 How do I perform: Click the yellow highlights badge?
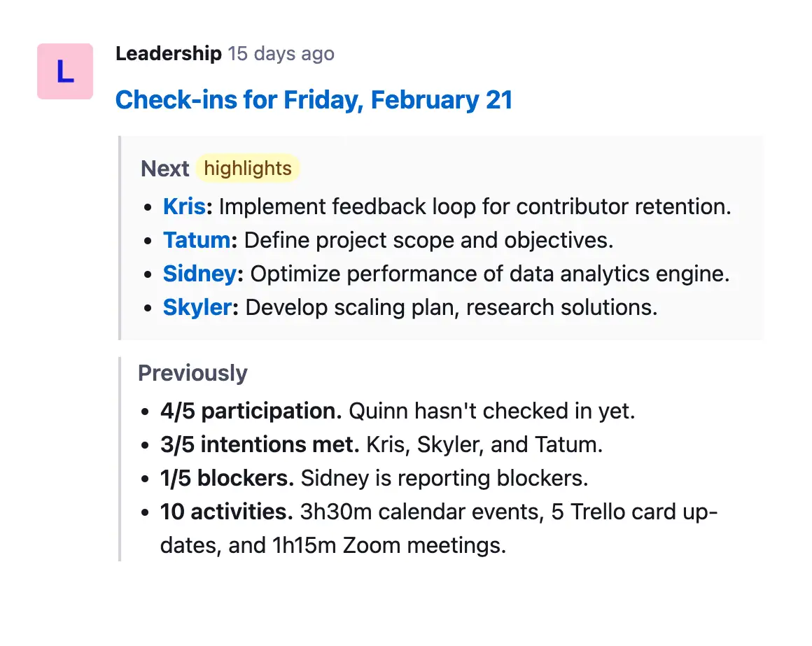(x=248, y=169)
